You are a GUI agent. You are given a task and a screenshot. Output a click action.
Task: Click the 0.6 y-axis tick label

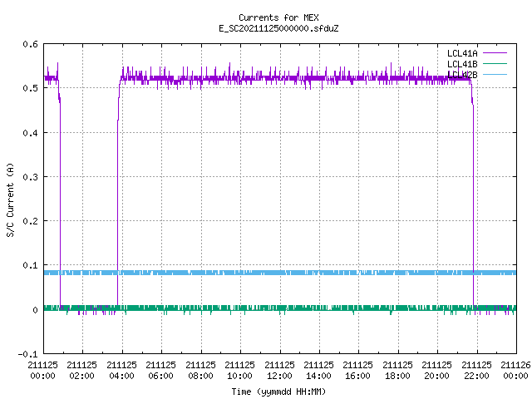pyautogui.click(x=30, y=44)
